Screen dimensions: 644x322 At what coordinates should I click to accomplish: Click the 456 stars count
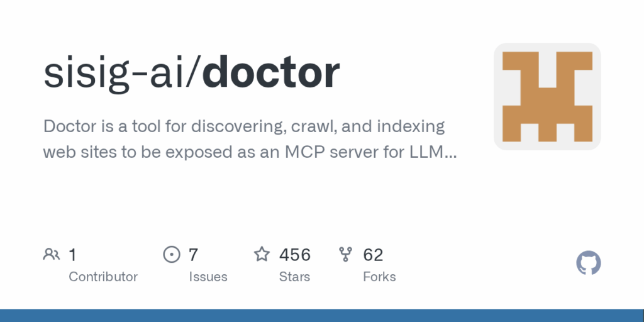click(295, 255)
